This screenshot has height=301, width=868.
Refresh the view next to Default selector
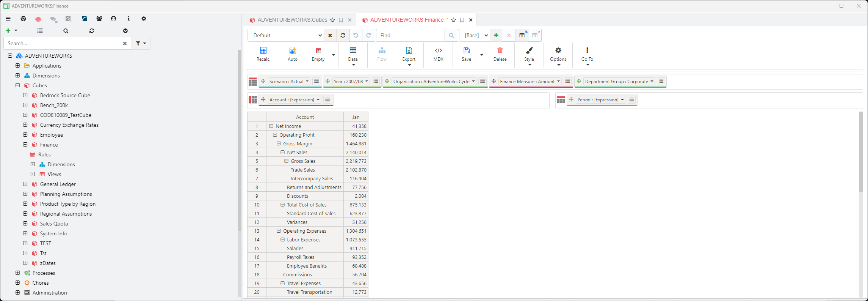[x=343, y=35]
